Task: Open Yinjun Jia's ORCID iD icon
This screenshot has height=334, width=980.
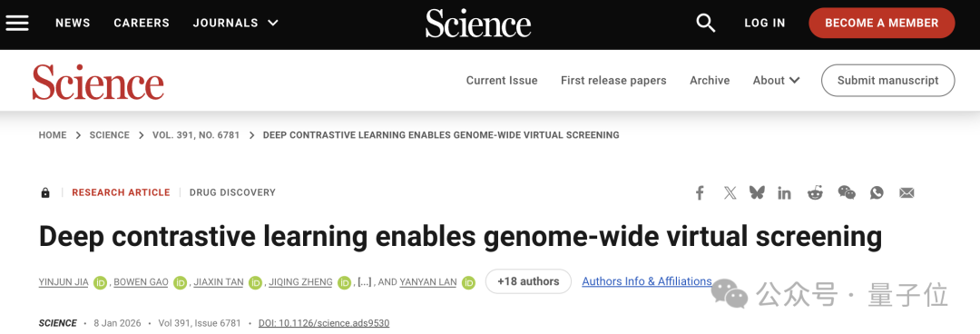Action: tap(101, 282)
